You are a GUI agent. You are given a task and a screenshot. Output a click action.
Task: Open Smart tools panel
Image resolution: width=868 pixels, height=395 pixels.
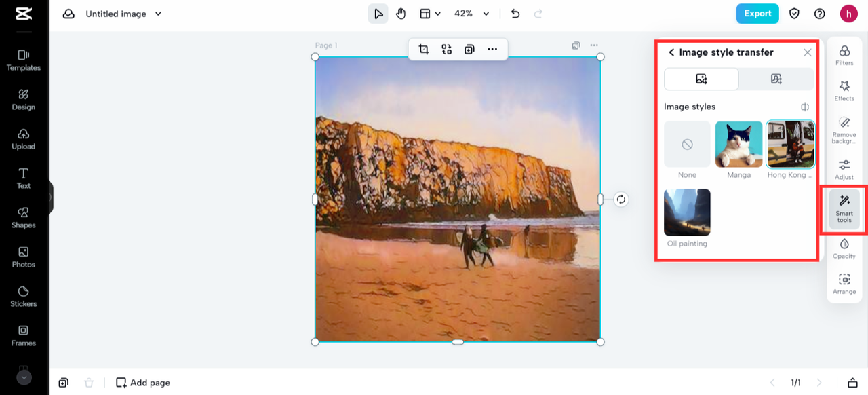(x=844, y=209)
